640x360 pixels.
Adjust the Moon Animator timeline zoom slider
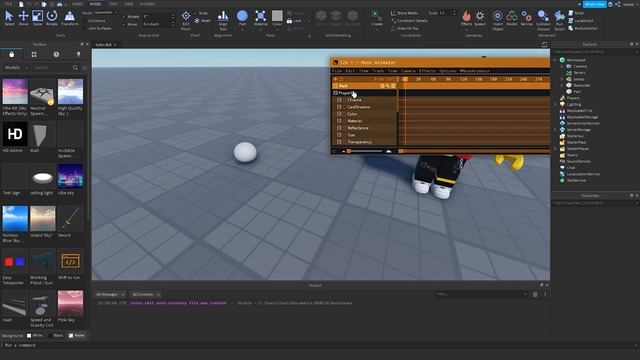tap(365, 151)
